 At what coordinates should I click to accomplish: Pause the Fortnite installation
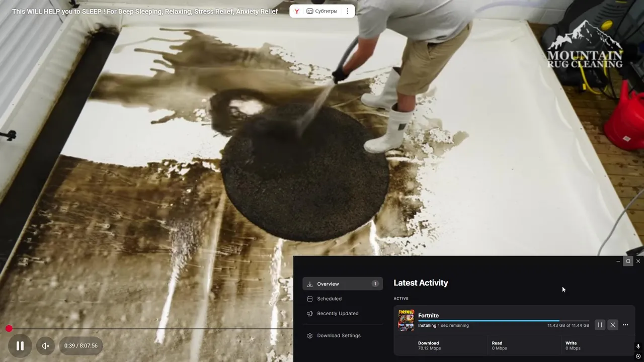600,325
